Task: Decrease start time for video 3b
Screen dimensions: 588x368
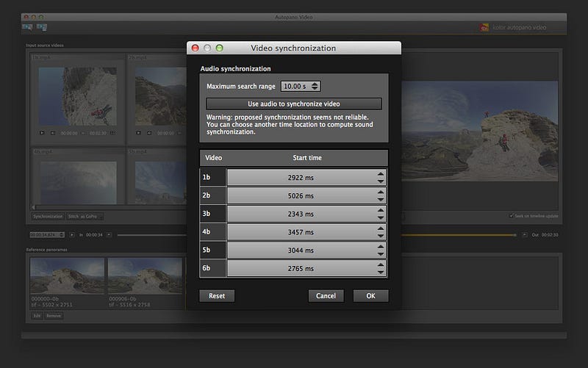Action: [381, 217]
